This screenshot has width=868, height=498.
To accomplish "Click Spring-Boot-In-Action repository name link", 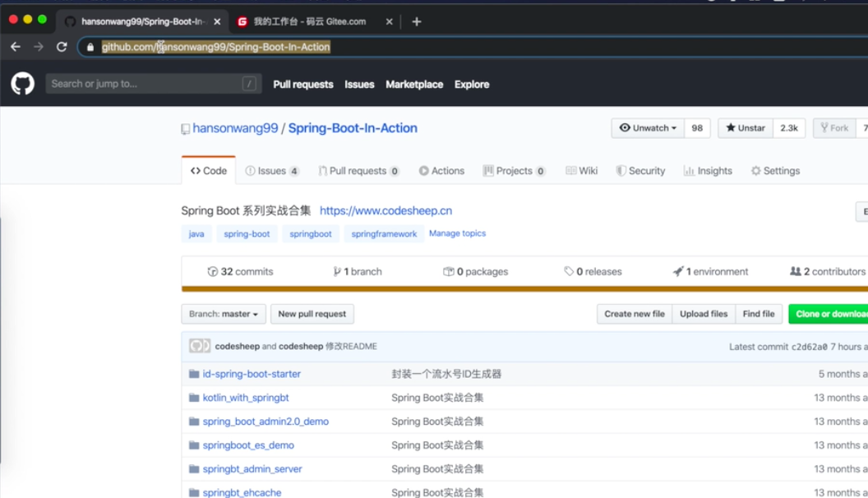I will pos(353,128).
